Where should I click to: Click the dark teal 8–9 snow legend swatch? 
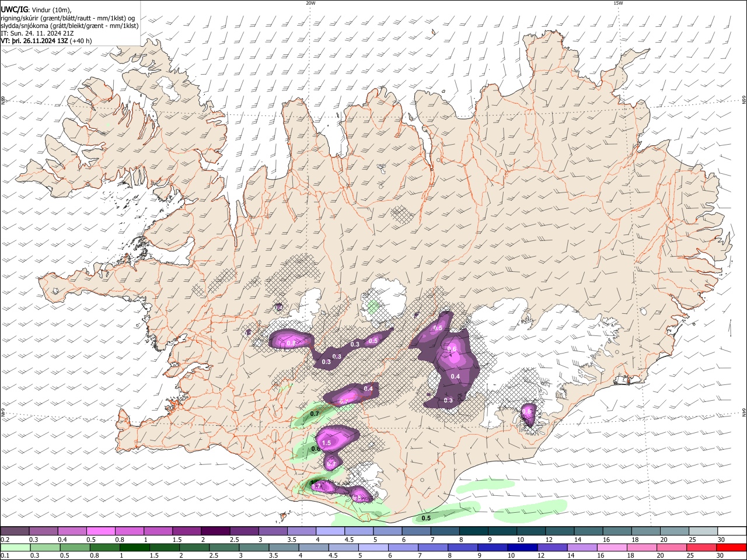(473, 531)
